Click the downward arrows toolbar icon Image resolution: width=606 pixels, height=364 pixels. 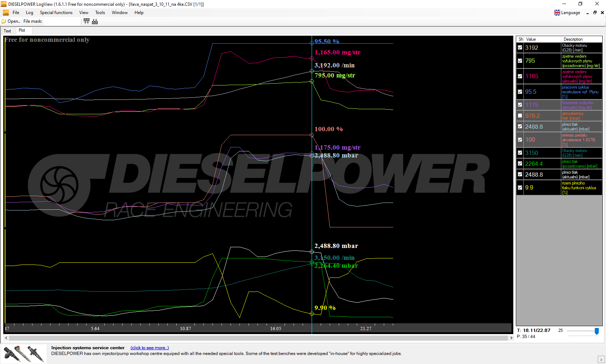pyautogui.click(x=95, y=21)
